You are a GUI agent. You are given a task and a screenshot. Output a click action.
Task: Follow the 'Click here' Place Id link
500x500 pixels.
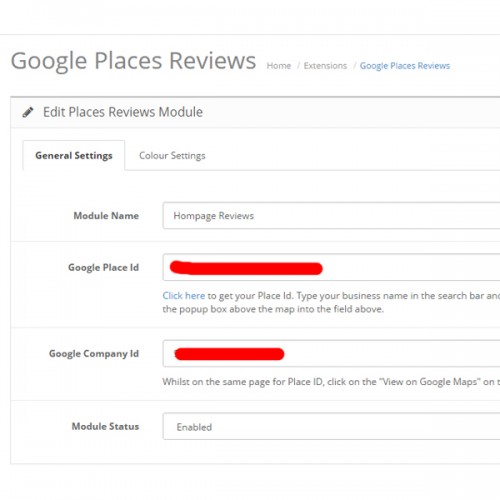pyautogui.click(x=184, y=296)
